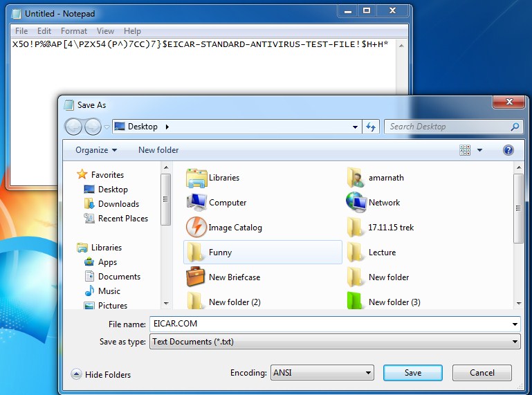The height and width of the screenshot is (395, 532).
Task: Open the Encoding ANSI dropdown
Action: pyautogui.click(x=322, y=373)
